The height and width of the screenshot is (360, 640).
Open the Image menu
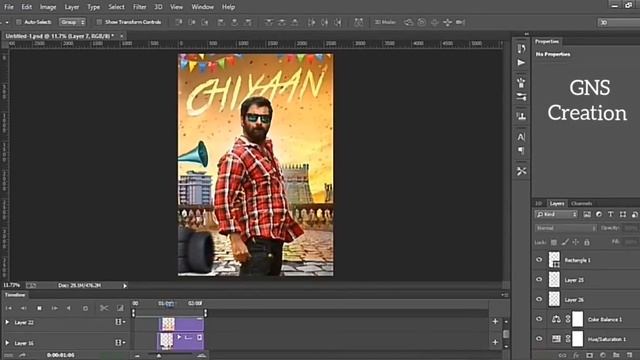click(48, 7)
